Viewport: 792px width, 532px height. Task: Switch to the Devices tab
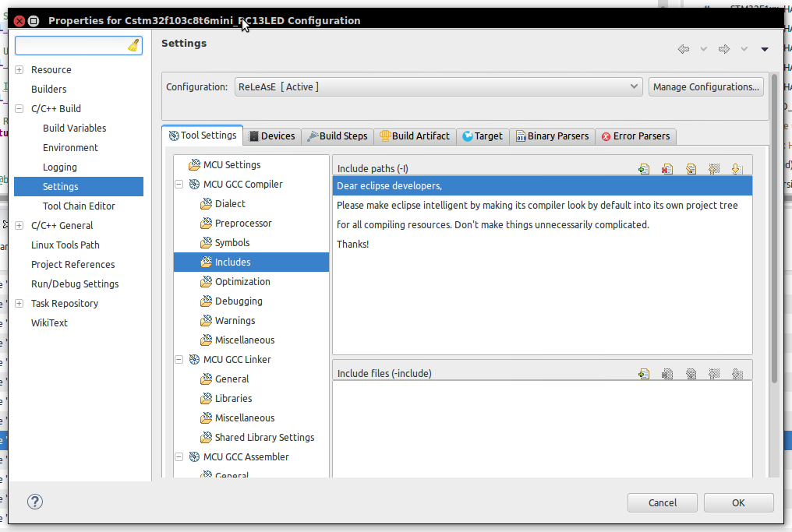[272, 136]
